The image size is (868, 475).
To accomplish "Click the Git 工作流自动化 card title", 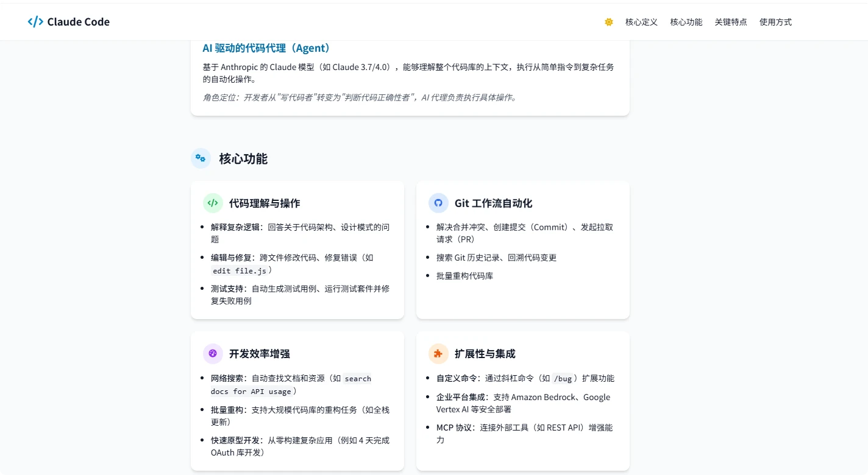I will pos(493,203).
